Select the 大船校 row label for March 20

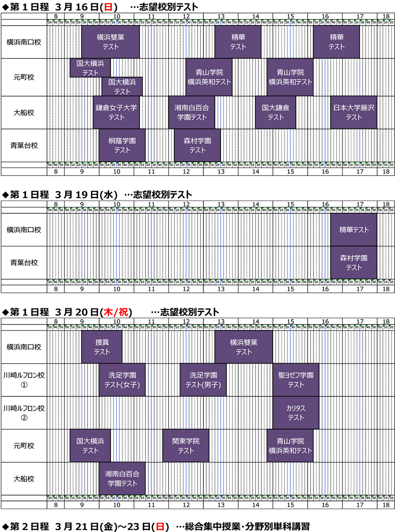[x=24, y=478]
